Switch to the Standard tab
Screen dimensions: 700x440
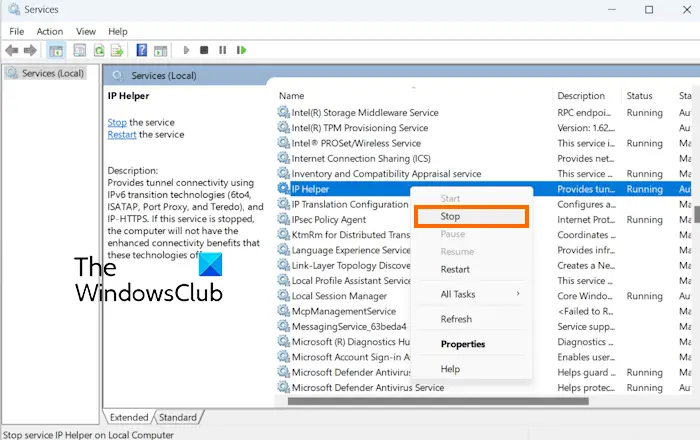(x=178, y=417)
